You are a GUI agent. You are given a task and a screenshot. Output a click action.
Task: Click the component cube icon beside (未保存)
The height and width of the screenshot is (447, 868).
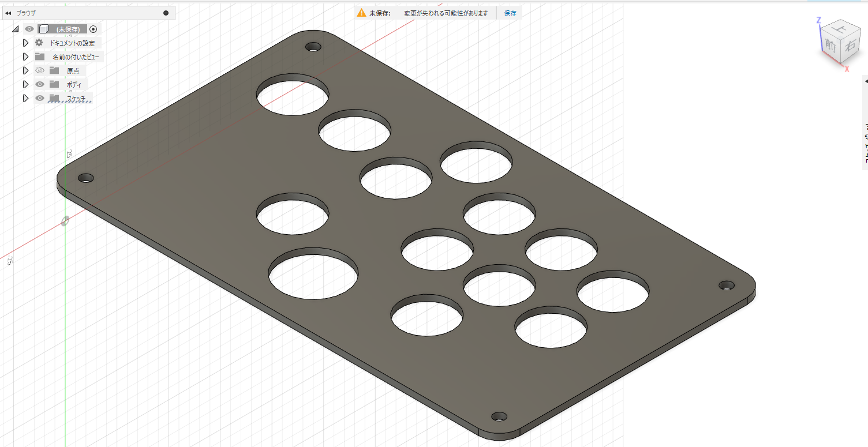point(43,29)
